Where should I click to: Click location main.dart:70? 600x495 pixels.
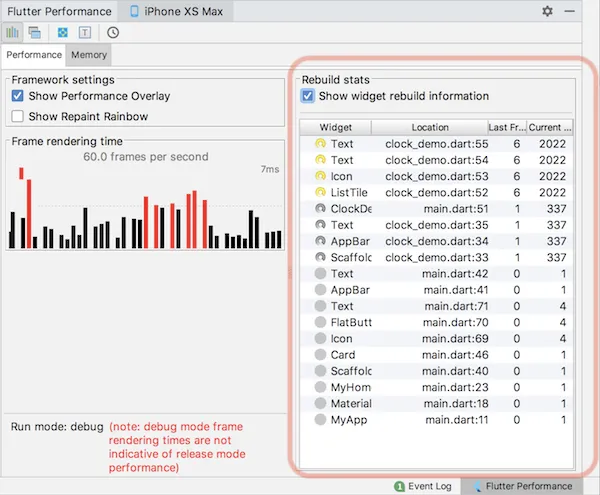pyautogui.click(x=455, y=322)
